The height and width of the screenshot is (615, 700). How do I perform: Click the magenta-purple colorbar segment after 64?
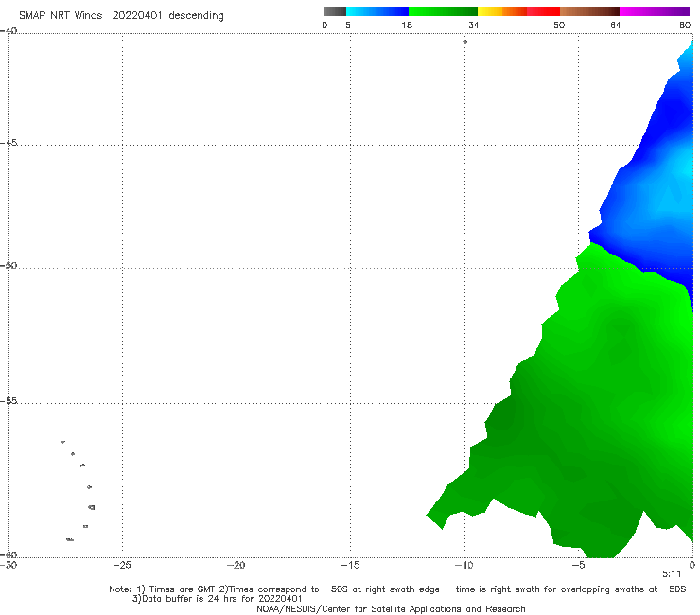point(654,11)
